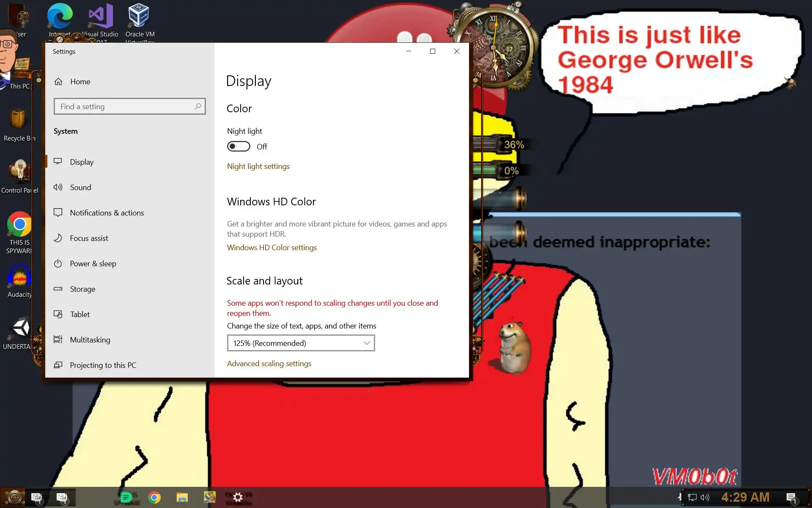The width and height of the screenshot is (812, 508).
Task: Open the scale percentage dropdown
Action: coord(301,343)
